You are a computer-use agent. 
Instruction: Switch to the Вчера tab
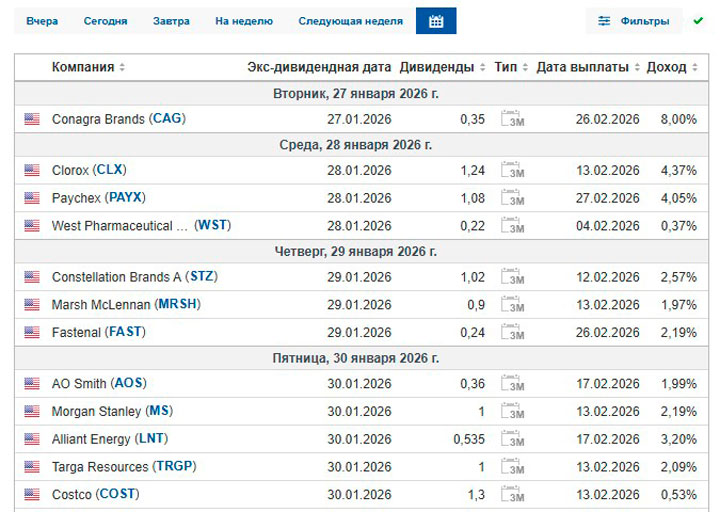[x=42, y=21]
